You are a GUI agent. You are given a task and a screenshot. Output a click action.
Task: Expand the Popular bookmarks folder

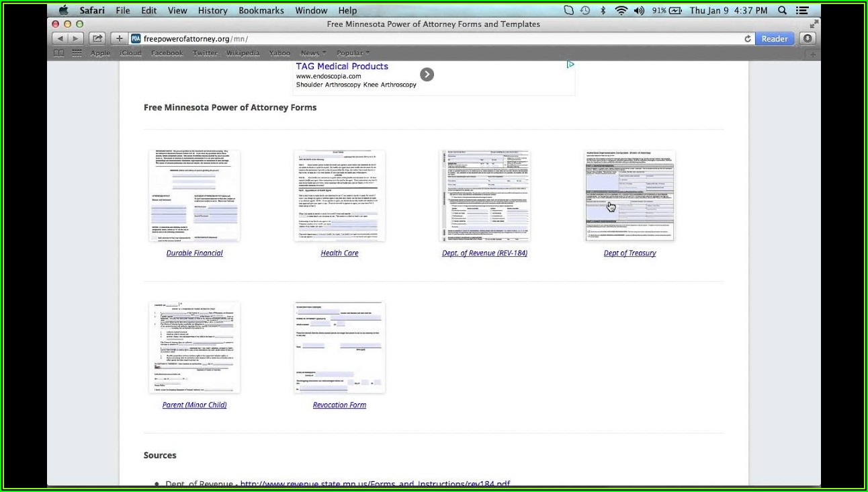pyautogui.click(x=353, y=53)
